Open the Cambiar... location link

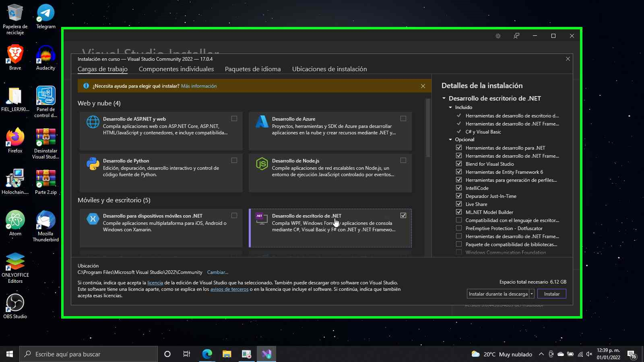point(218,272)
